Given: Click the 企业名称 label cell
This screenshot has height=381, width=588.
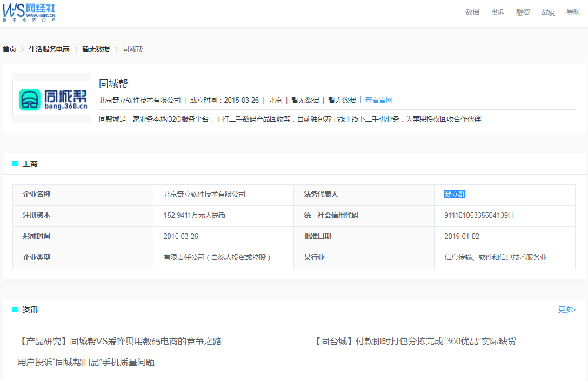Looking at the screenshot, I should coord(83,194).
